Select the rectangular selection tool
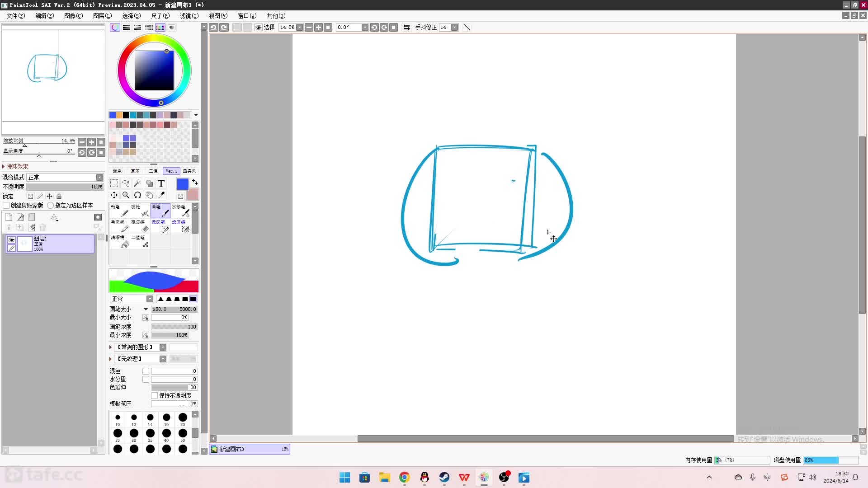This screenshot has height=488, width=868. [x=114, y=183]
